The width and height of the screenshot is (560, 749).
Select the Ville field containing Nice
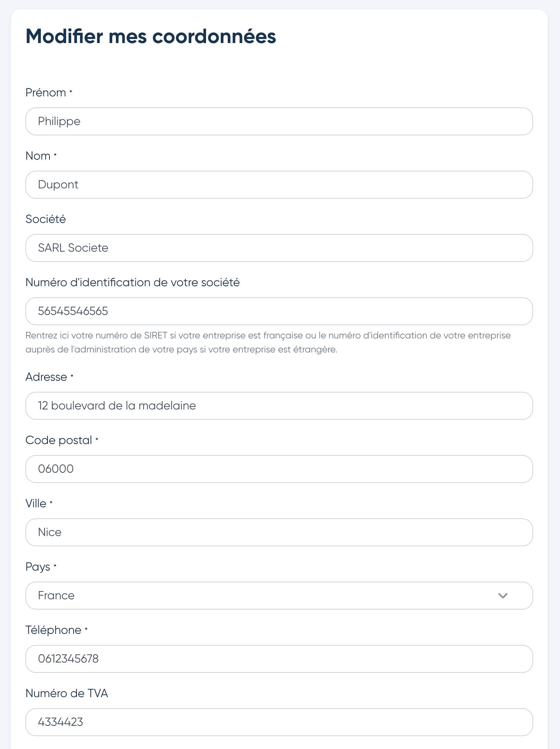[279, 532]
